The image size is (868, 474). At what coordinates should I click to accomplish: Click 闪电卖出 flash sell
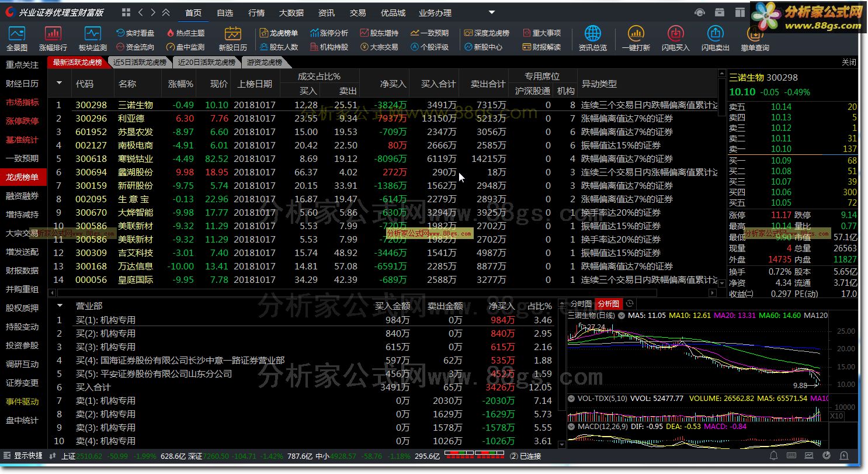point(716,39)
